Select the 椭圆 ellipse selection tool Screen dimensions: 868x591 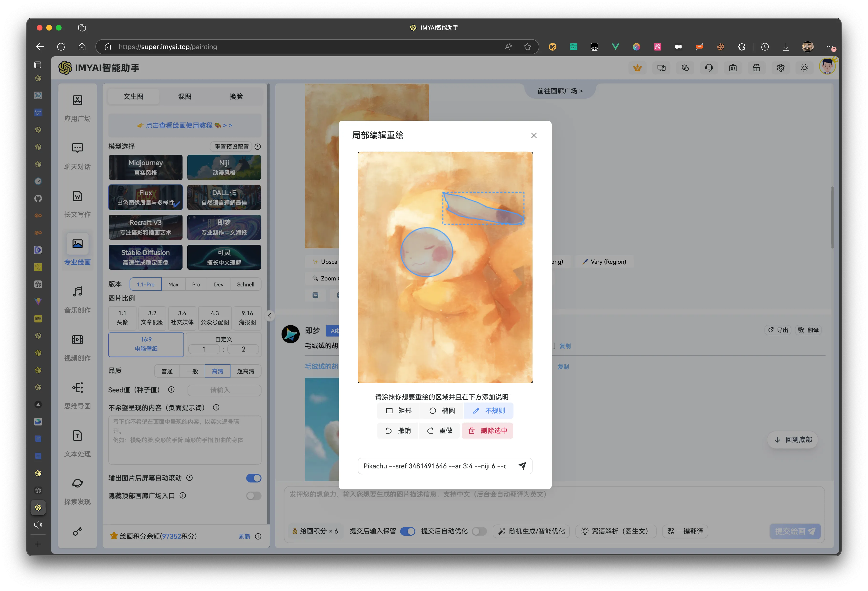tap(442, 411)
